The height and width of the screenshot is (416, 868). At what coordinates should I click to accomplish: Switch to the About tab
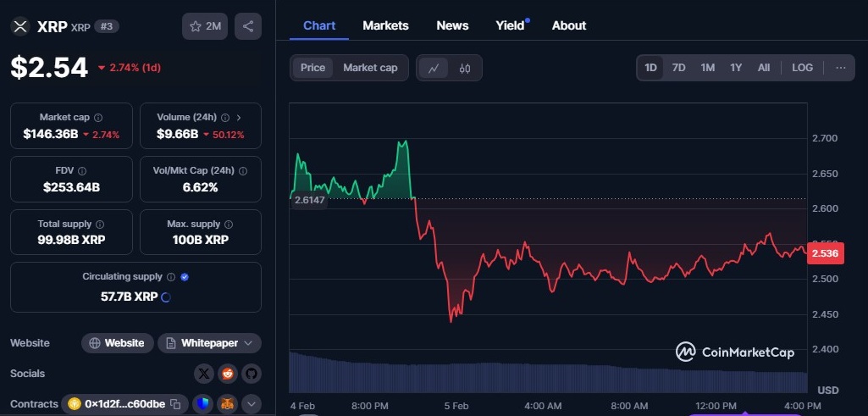569,25
